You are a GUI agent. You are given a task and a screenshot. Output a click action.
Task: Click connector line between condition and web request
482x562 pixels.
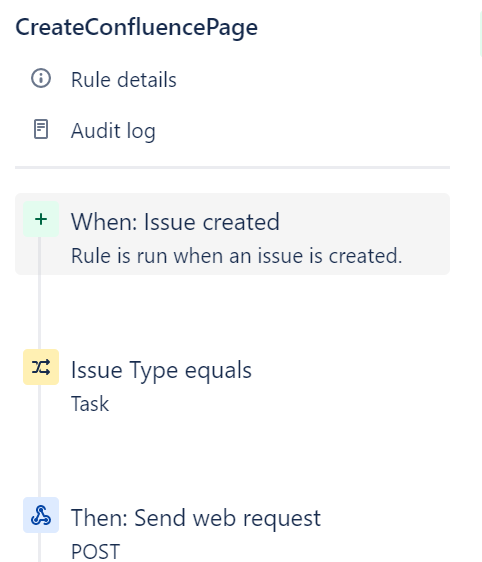tap(39, 441)
